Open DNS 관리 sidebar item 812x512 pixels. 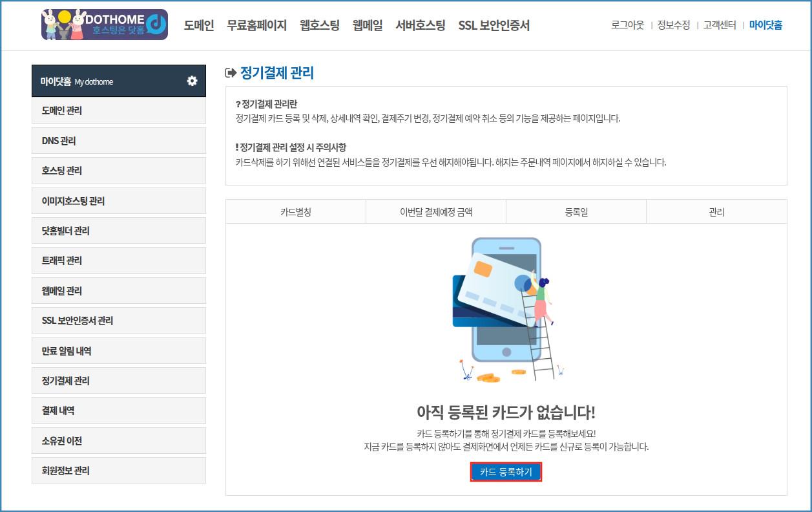(119, 141)
